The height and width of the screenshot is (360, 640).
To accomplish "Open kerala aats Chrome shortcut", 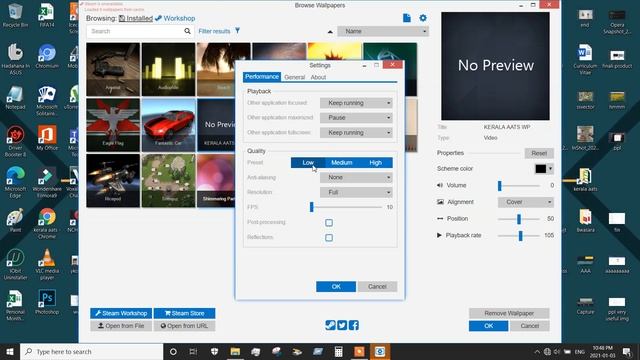I will 47,223.
